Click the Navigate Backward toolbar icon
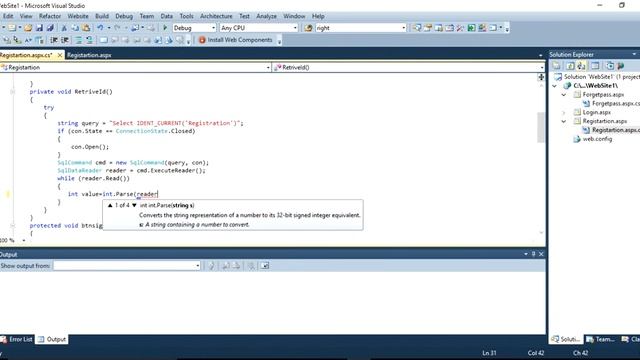This screenshot has height=360, width=640. point(134,28)
